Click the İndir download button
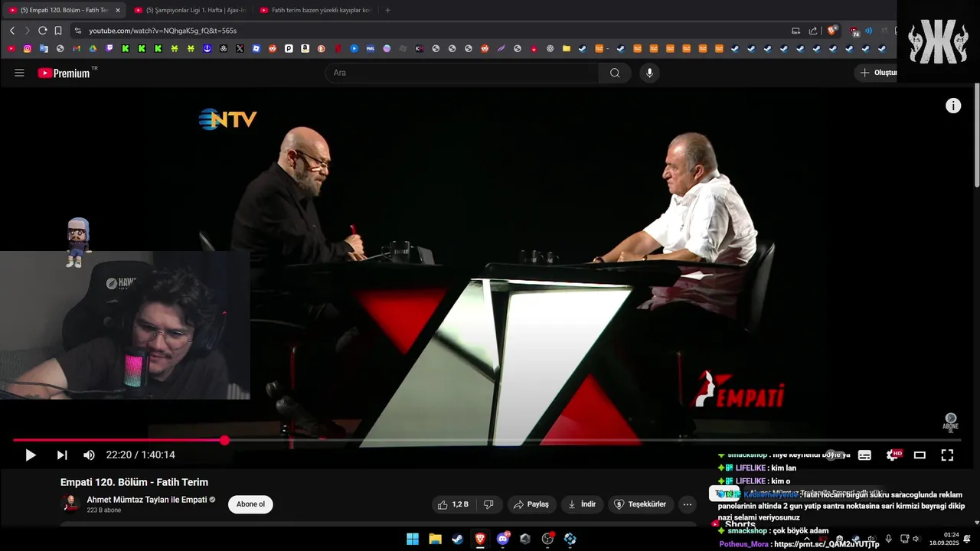 [x=581, y=504]
